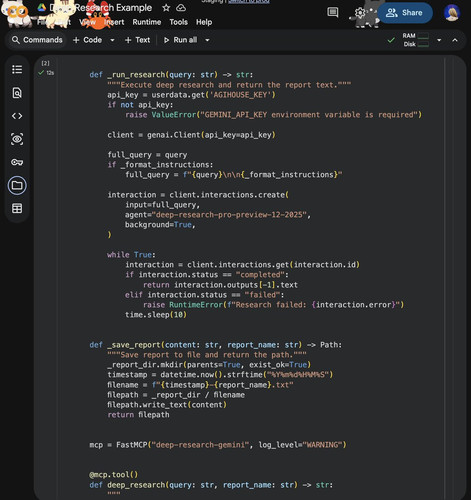Click the '_run_research' function definition line

coord(171,75)
